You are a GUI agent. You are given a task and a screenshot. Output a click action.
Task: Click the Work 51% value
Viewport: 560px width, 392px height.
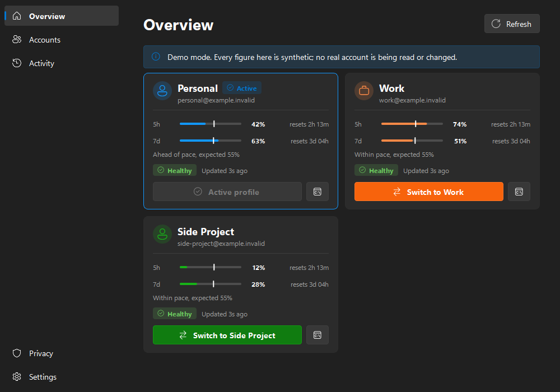pos(460,141)
